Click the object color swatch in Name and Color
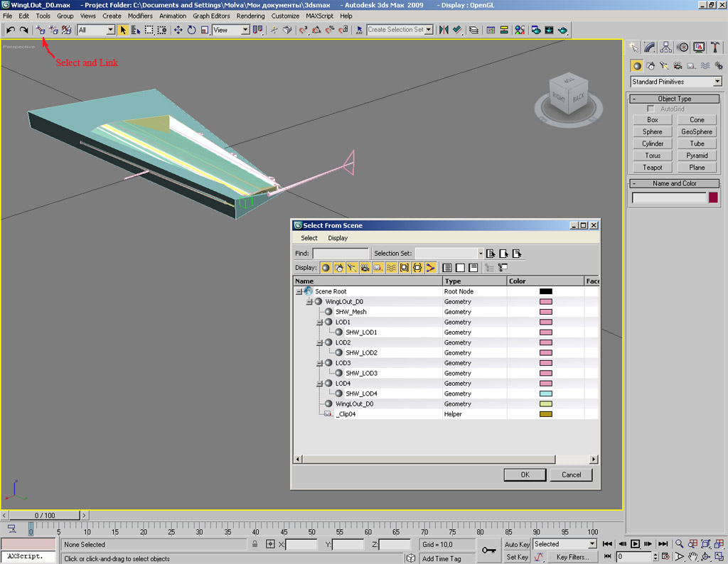Screen dimensions: 728x564 [x=713, y=197]
